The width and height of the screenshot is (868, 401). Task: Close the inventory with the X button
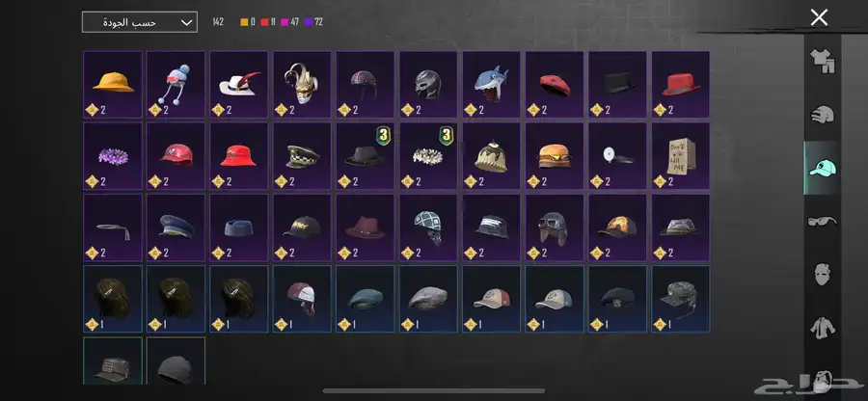(x=819, y=17)
